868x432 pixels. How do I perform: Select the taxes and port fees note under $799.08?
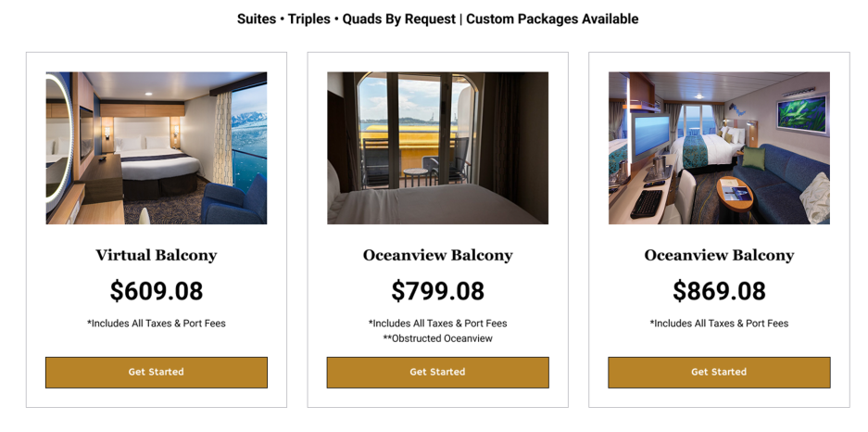(437, 324)
